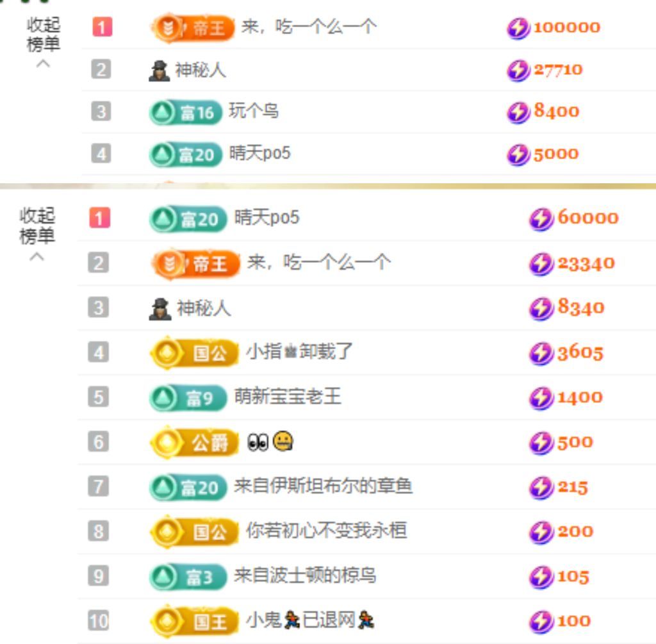Click the 富3 badge beside 来自波士顿的椋鸟
656x644 pixels.
[x=188, y=577]
